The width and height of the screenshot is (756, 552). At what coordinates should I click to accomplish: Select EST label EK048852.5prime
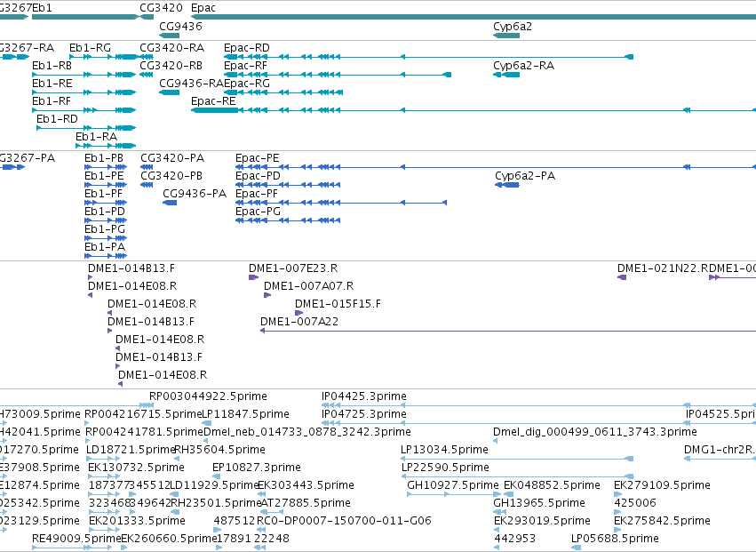point(552,485)
